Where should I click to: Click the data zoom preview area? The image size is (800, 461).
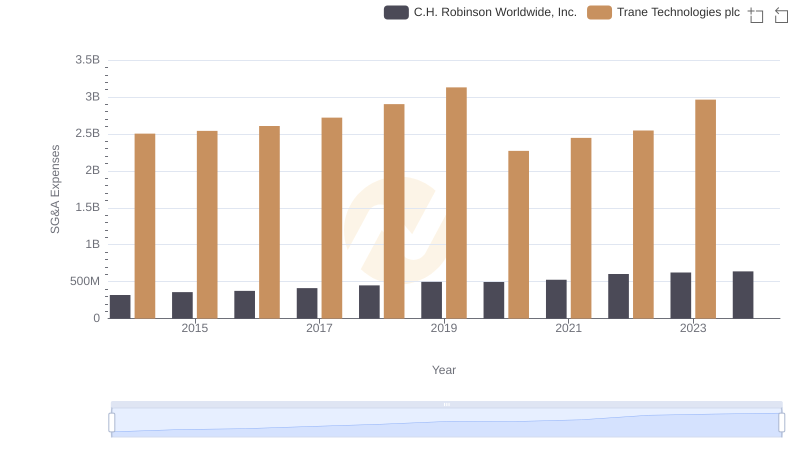[446, 423]
